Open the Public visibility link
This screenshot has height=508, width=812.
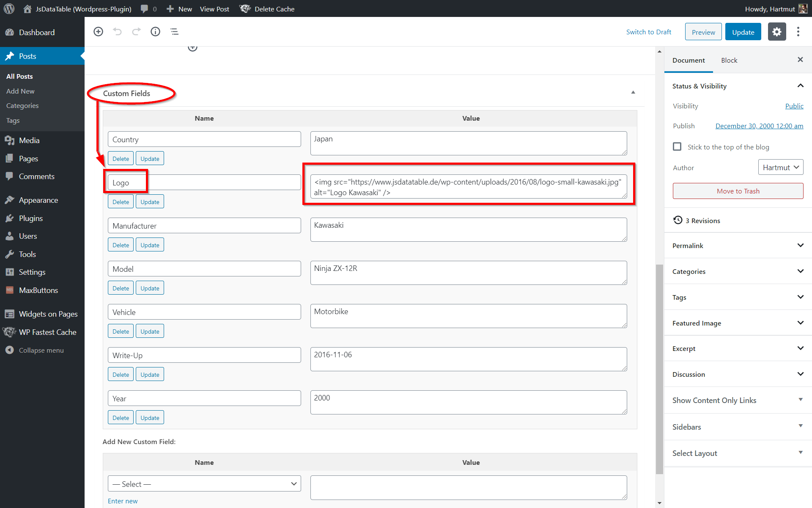(794, 106)
